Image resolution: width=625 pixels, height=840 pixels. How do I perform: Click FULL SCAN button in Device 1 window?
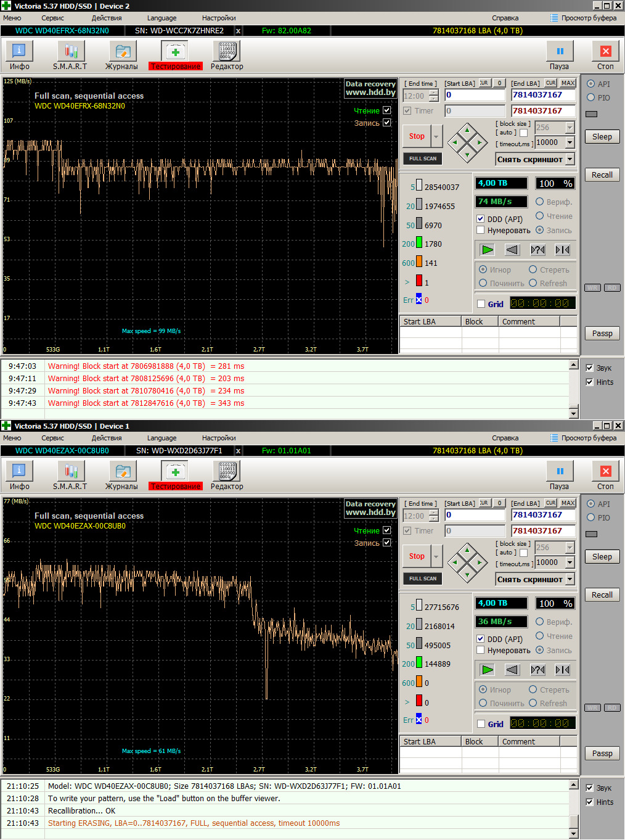(x=423, y=579)
